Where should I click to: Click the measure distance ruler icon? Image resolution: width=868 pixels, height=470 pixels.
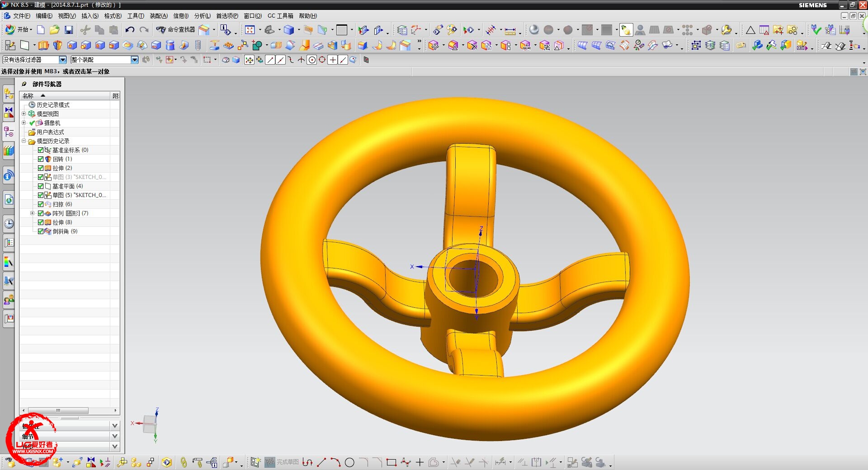pos(510,30)
